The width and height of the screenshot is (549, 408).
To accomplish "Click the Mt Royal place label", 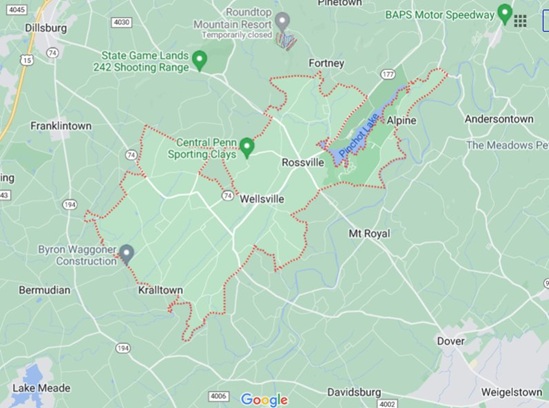I will [x=369, y=234].
